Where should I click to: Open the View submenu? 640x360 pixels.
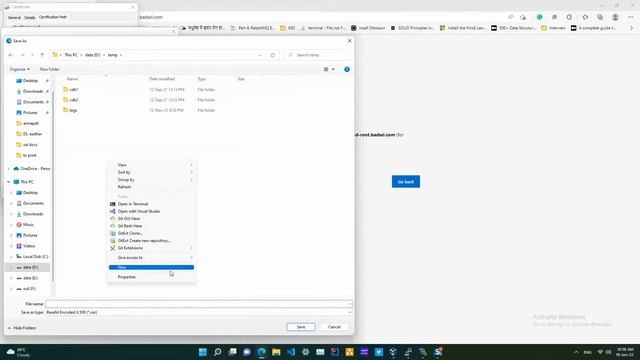[x=151, y=165]
